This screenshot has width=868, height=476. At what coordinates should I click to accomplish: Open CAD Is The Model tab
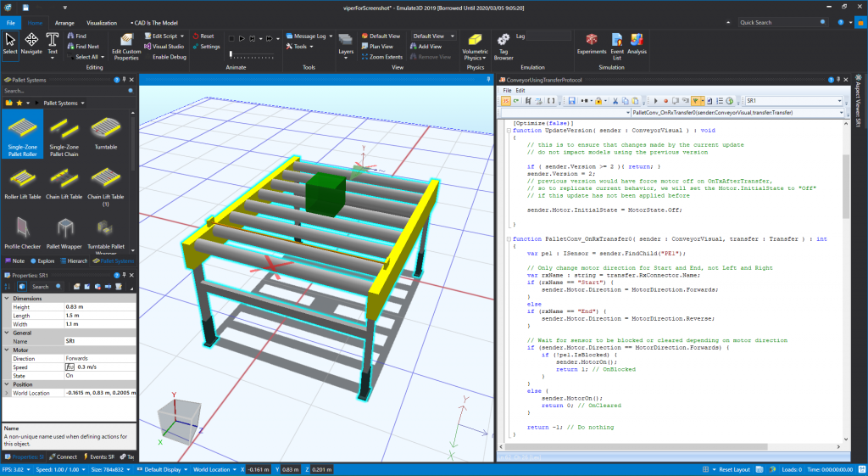[154, 23]
